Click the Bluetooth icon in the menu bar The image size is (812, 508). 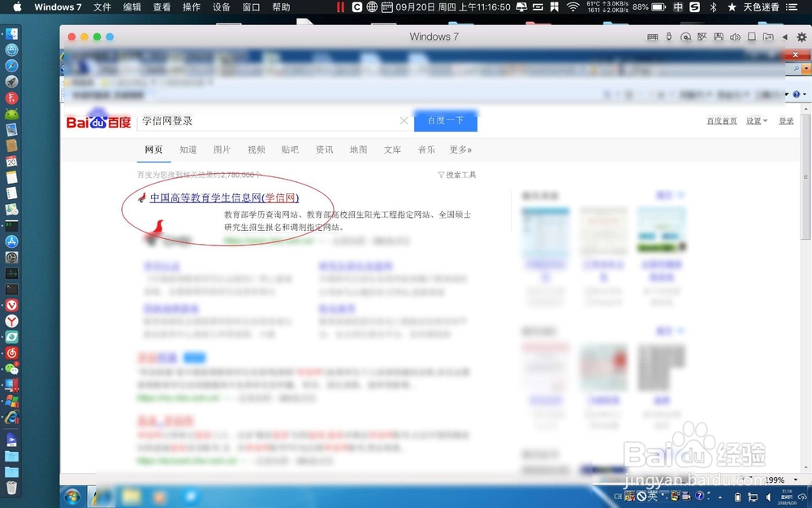712,7
